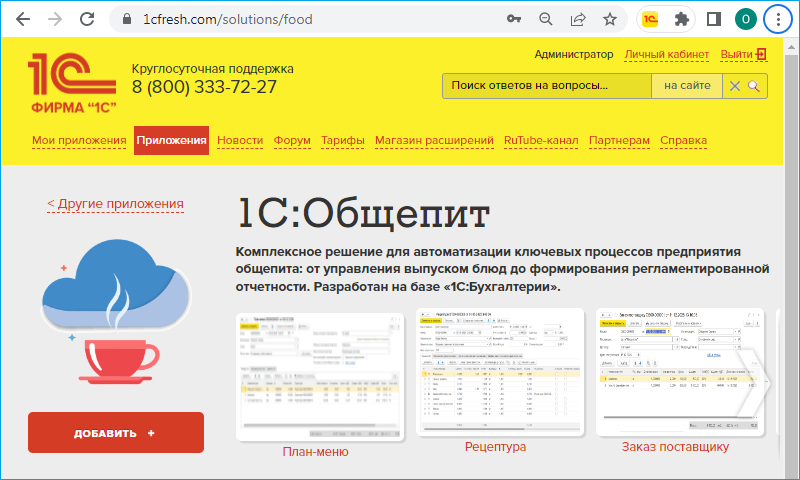Viewport: 800px width, 480px height.
Task: Toggle the browser side panel
Action: (714, 19)
